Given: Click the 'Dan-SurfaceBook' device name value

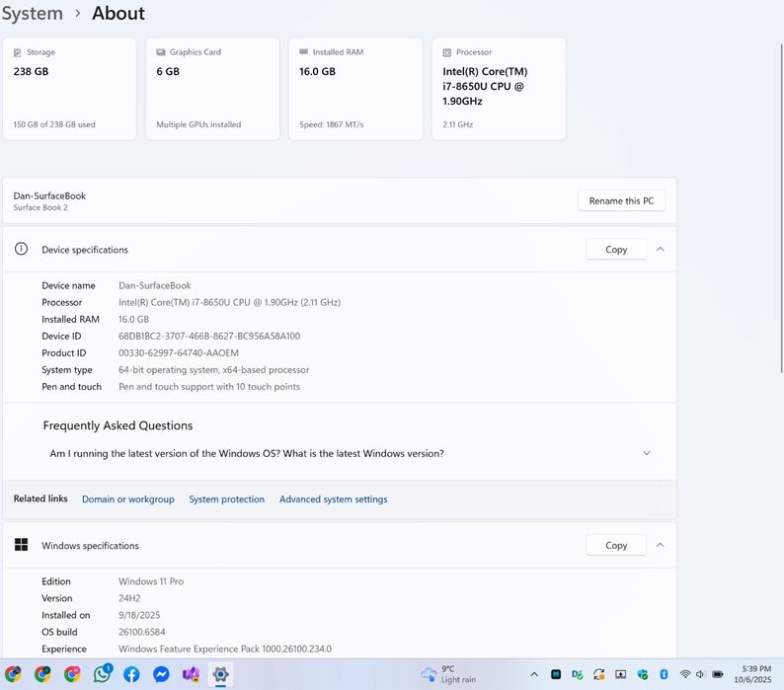Looking at the screenshot, I should 154,285.
